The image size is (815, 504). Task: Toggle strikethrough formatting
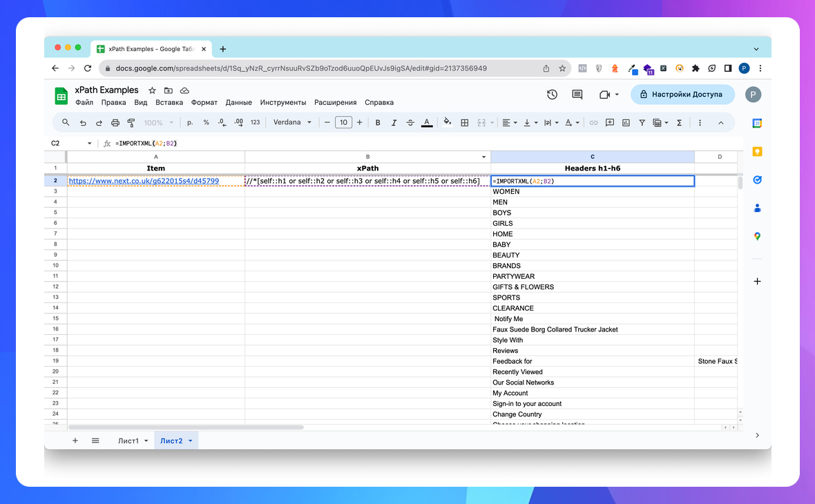tap(410, 123)
